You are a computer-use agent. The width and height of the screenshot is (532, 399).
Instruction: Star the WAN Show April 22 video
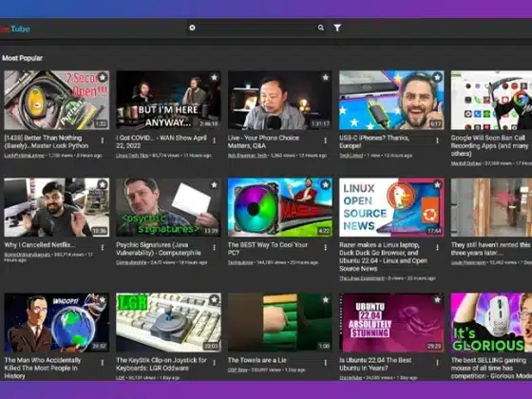[x=214, y=77]
